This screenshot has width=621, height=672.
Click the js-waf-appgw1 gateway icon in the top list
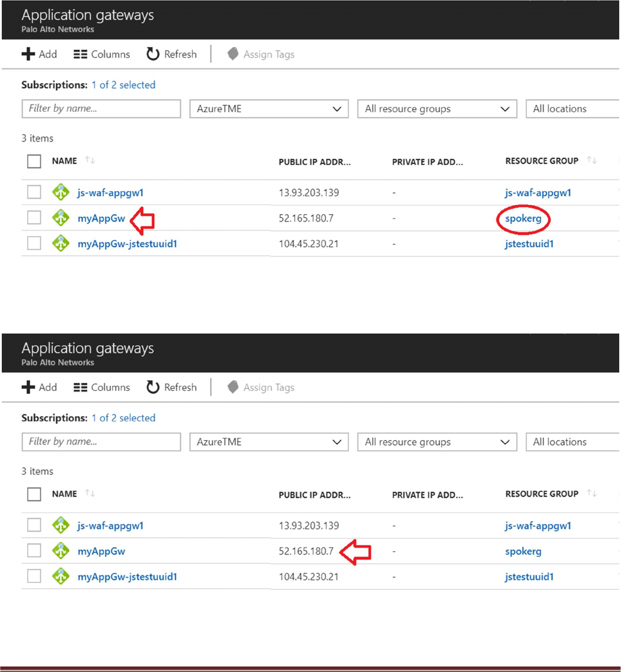[x=61, y=192]
